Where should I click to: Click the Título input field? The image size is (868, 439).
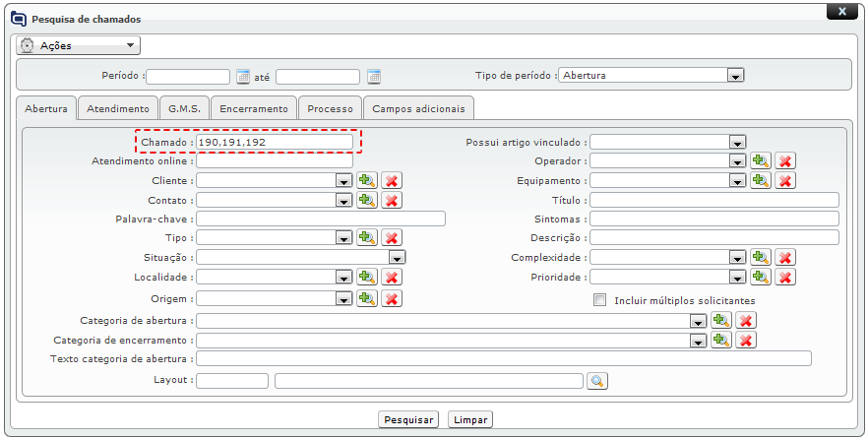click(x=714, y=200)
